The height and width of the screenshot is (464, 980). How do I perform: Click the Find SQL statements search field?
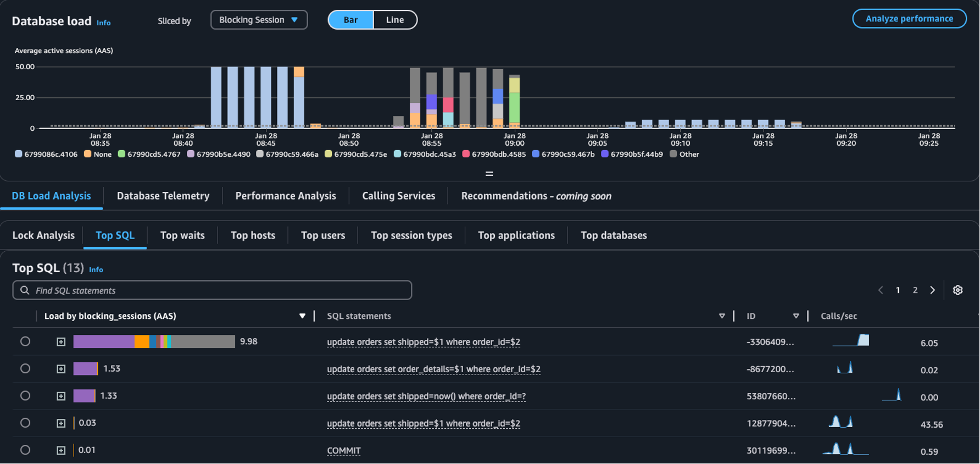point(220,290)
